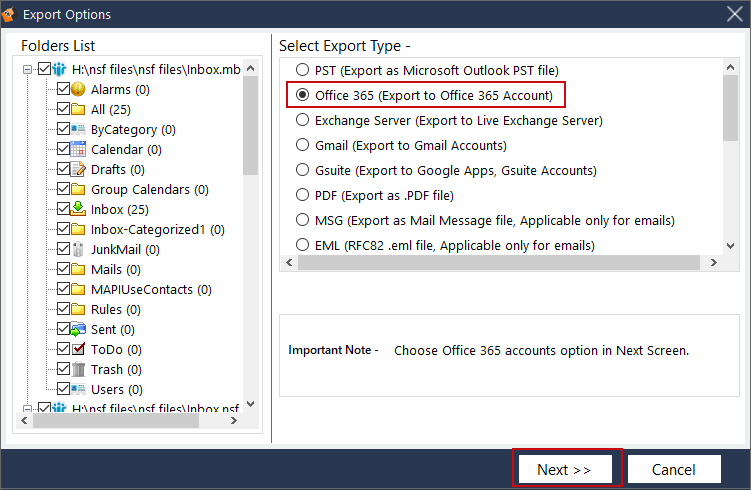Uncheck the Rules folder checkbox
The height and width of the screenshot is (490, 751).
click(64, 309)
